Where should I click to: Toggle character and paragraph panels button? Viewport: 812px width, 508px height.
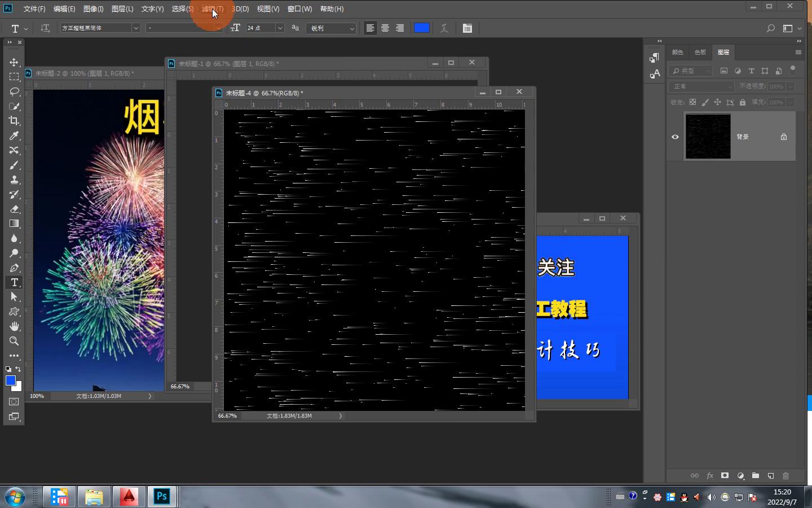(467, 28)
